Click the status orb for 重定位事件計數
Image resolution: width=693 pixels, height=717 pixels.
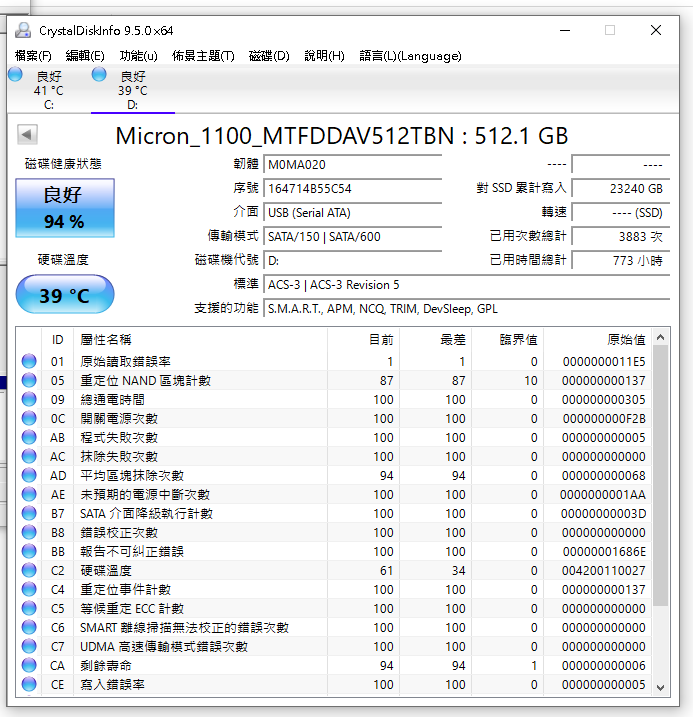coord(29,589)
